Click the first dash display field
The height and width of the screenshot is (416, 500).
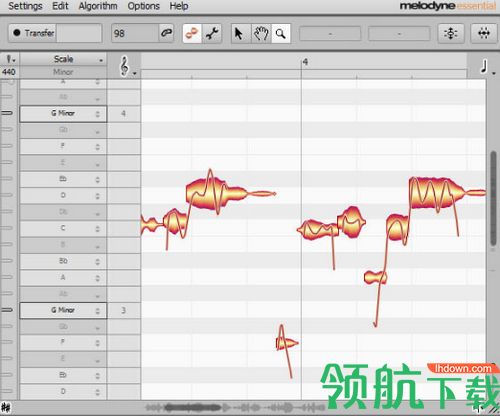pos(330,34)
